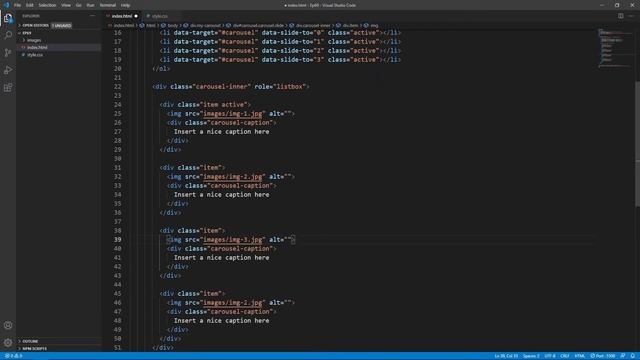Open notifications bell in status bar
This screenshot has height=360, width=640.
coord(633,356)
